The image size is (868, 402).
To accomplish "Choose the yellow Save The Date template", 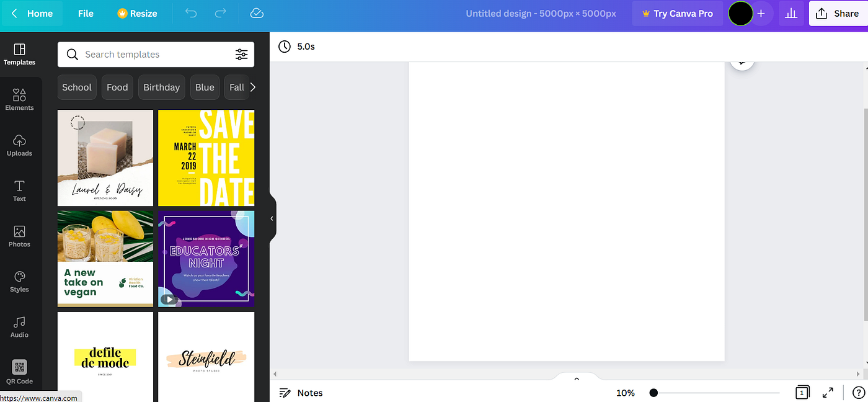I will pyautogui.click(x=206, y=158).
